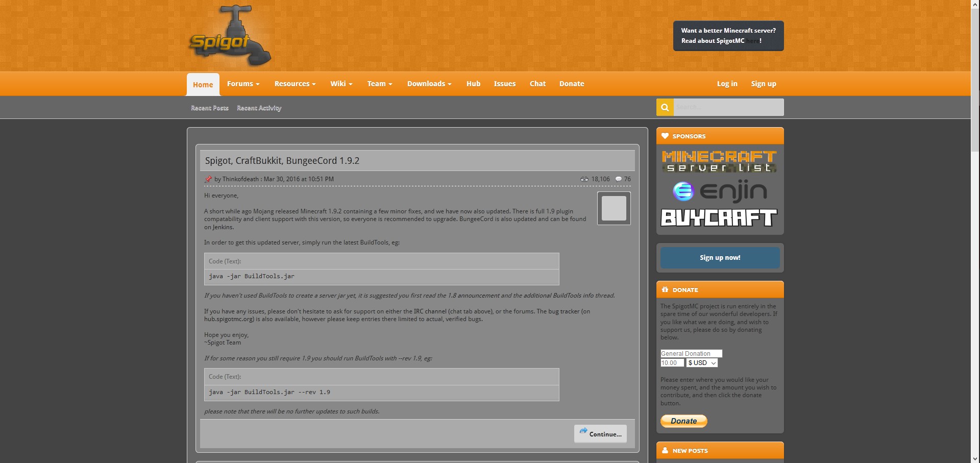Click the search magnifier icon
This screenshot has width=980, height=463.
[x=665, y=107]
